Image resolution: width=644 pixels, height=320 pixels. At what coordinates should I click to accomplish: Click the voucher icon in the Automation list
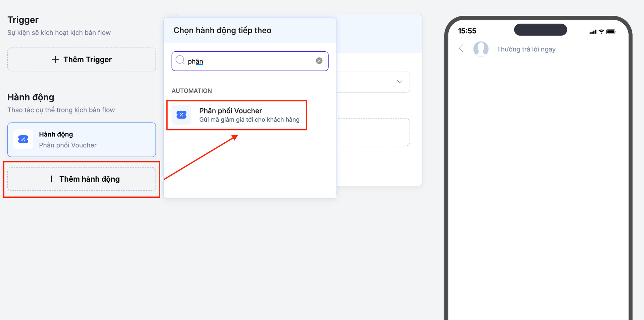coord(181,115)
